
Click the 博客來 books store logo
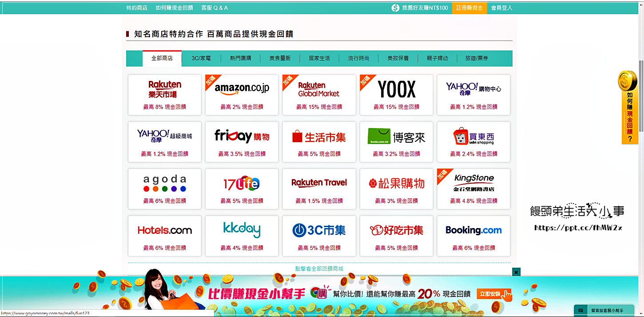click(x=396, y=136)
